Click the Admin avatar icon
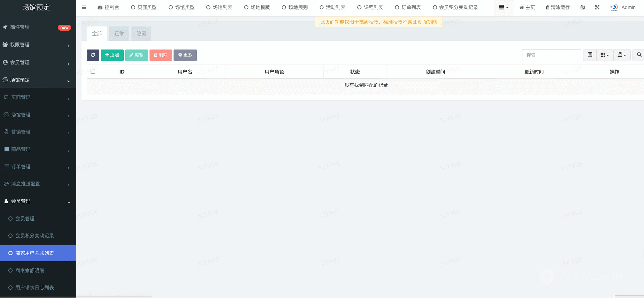The image size is (644, 298). coord(614,7)
